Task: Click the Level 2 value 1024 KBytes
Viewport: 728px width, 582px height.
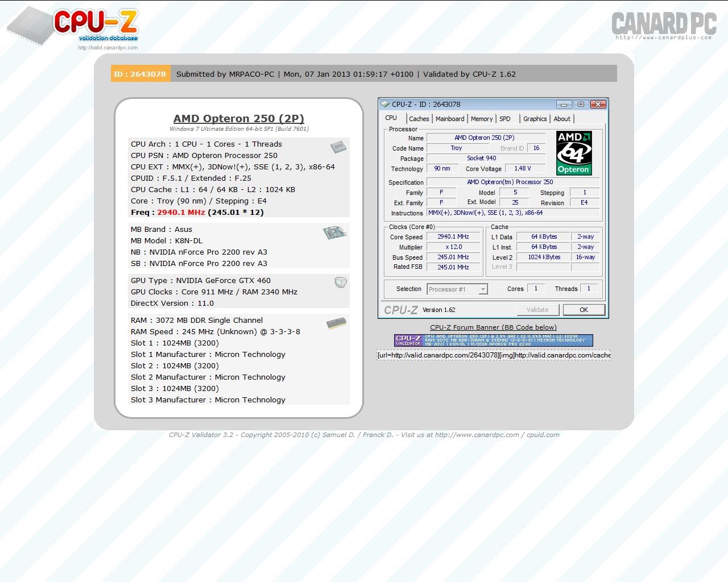Action: (x=544, y=257)
